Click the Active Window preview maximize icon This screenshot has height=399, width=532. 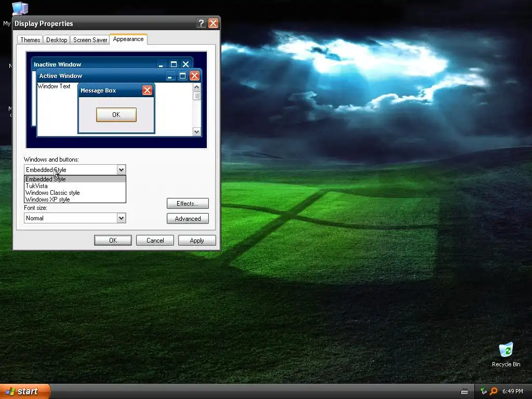point(182,76)
